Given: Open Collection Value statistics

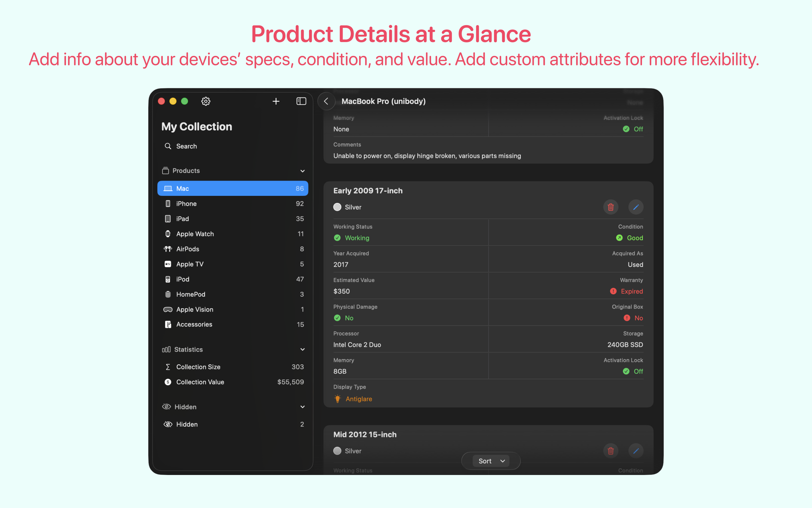Looking at the screenshot, I should [x=233, y=382].
